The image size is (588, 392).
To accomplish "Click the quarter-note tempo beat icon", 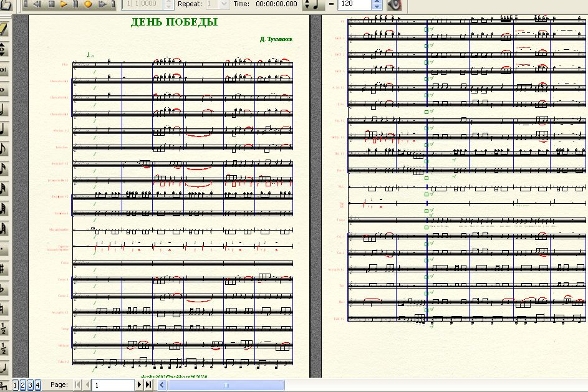I will 317,4.
